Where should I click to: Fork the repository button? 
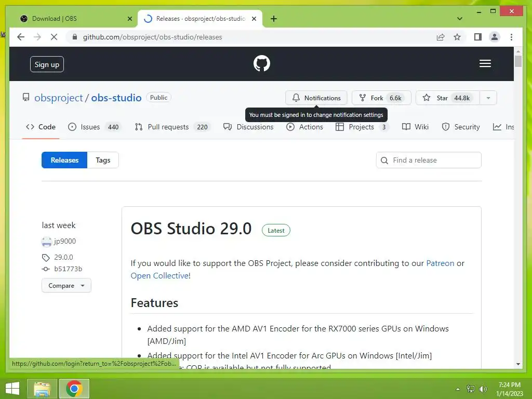[381, 98]
